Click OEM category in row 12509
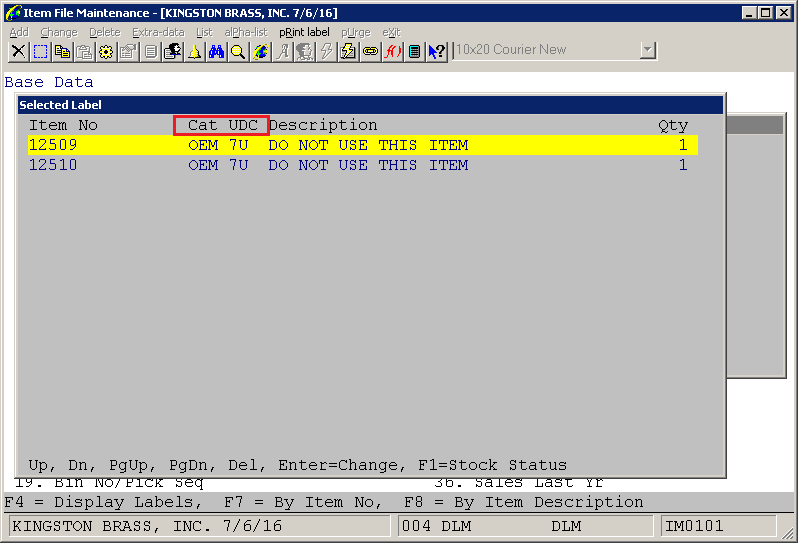This screenshot has height=543, width=798. [x=203, y=145]
